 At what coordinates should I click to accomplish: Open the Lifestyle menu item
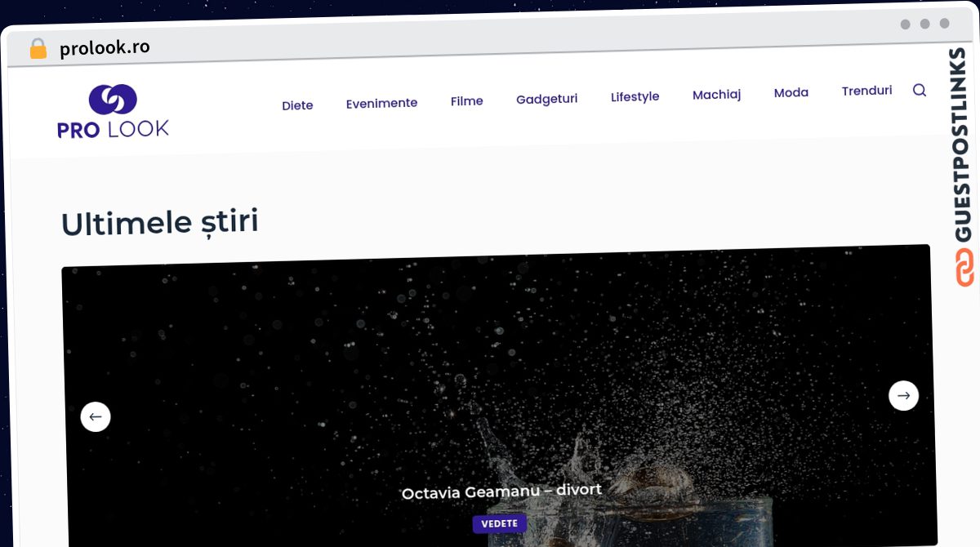pos(635,96)
